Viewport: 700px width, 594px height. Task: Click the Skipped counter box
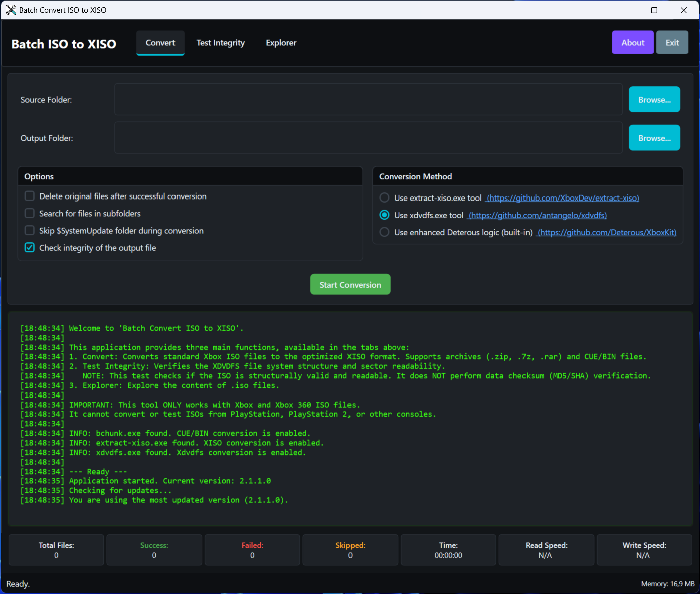pyautogui.click(x=351, y=550)
